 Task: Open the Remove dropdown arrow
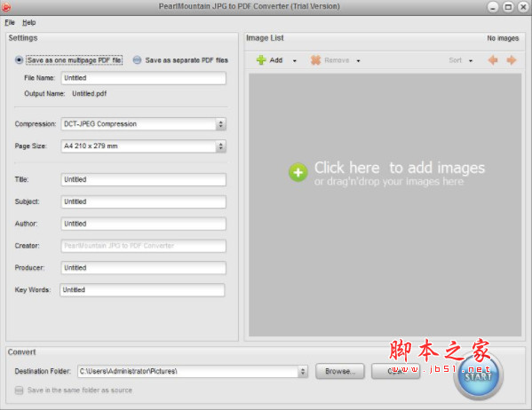(x=358, y=60)
